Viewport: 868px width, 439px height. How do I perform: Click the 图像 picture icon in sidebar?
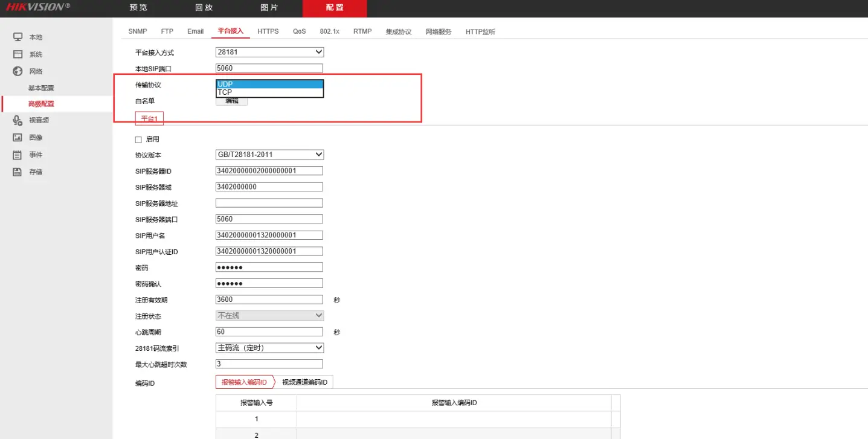coord(18,138)
